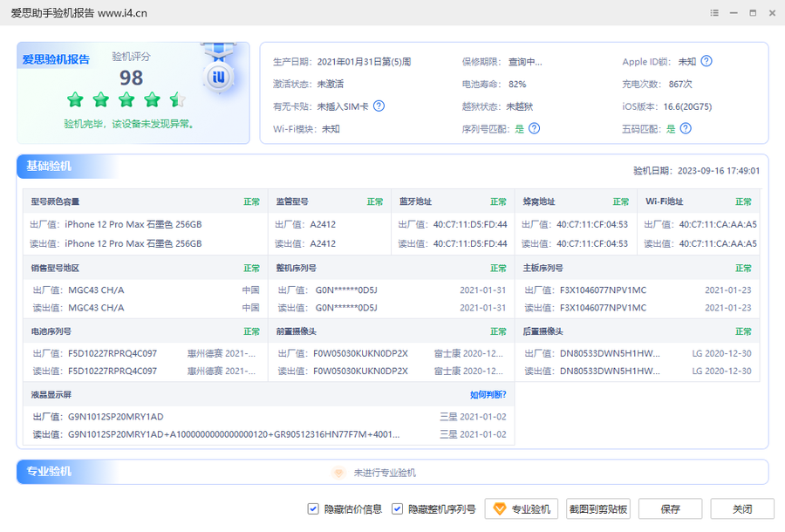This screenshot has height=532, width=785.
Task: Click the i4 medal badge icon
Action: click(x=219, y=77)
